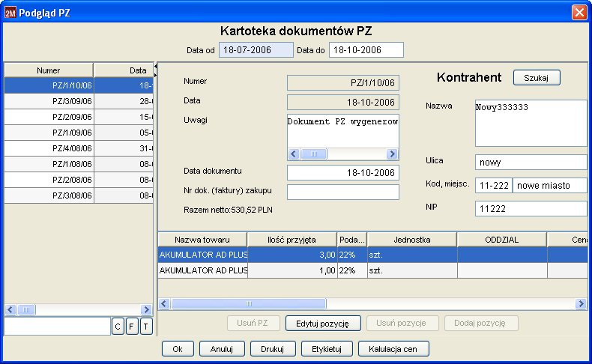
Task: Select document PZ/1/10/06 in list
Action: click(79, 85)
